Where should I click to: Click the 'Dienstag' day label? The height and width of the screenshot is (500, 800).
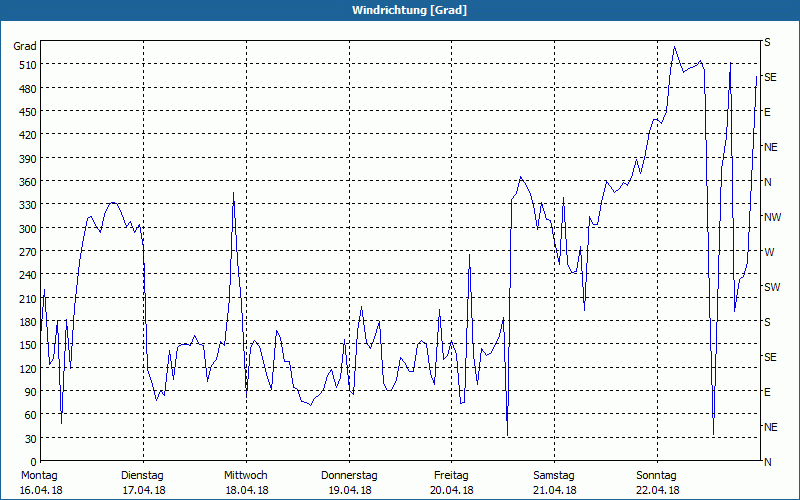pyautogui.click(x=142, y=476)
